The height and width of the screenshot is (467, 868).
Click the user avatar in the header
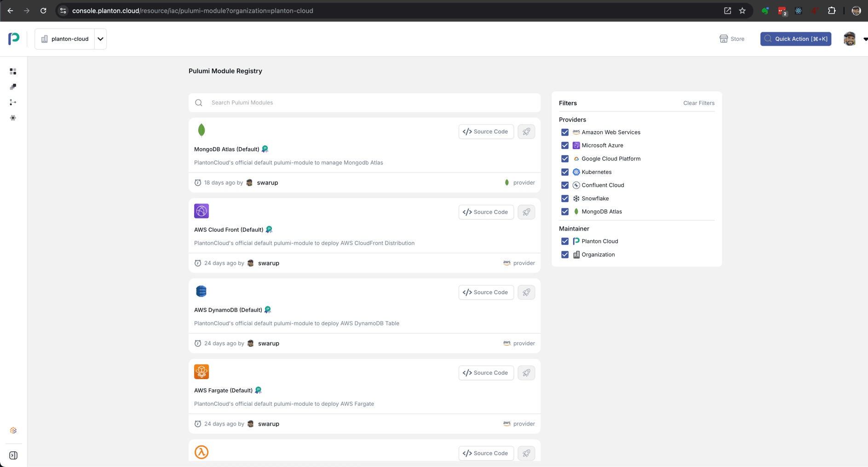[850, 39]
